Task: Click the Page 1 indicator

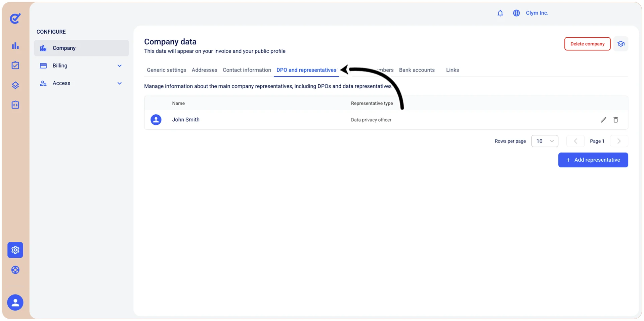Action: click(x=597, y=141)
